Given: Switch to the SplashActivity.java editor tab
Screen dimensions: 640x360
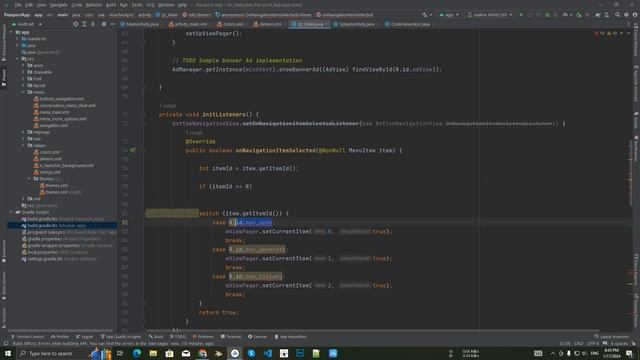Looking at the screenshot, I should click(x=354, y=24).
